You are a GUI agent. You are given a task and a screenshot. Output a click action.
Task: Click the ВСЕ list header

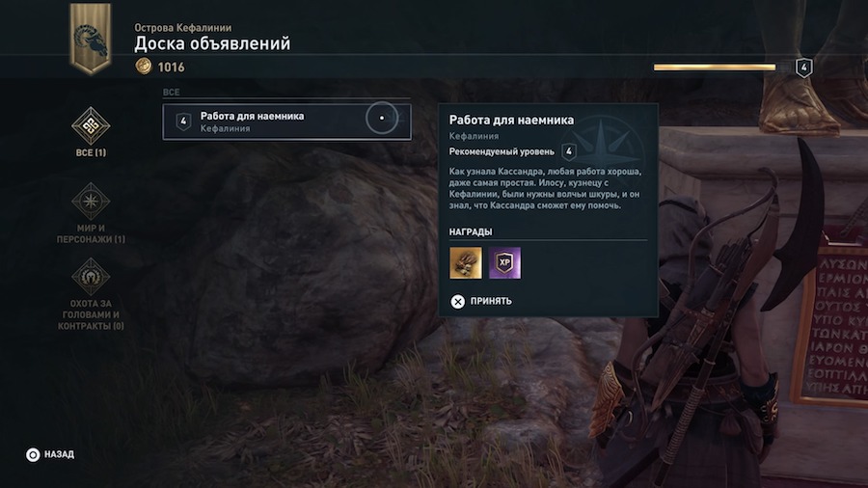[x=171, y=93]
